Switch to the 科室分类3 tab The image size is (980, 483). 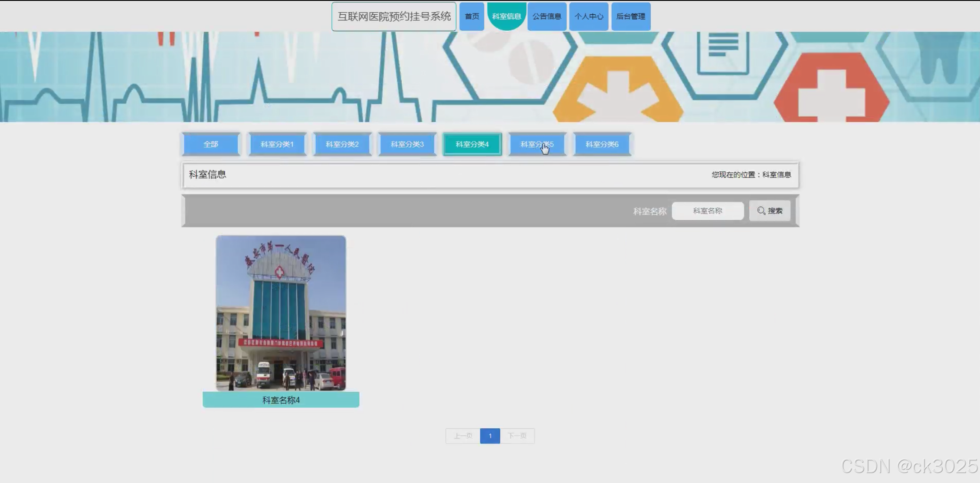point(407,144)
